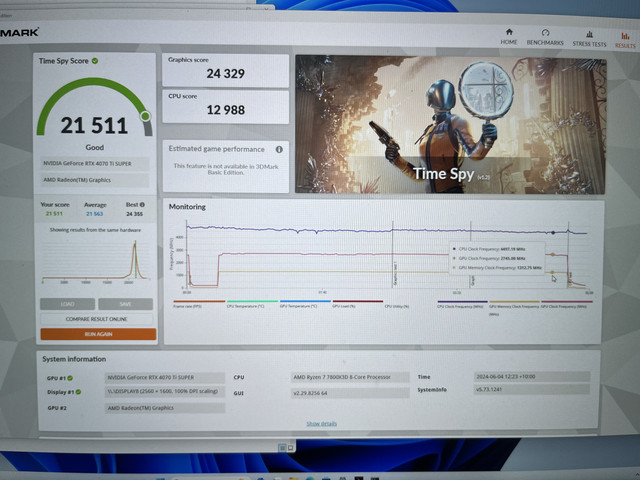Click the Graphics test 2 marker line

pyautogui.click(x=471, y=254)
